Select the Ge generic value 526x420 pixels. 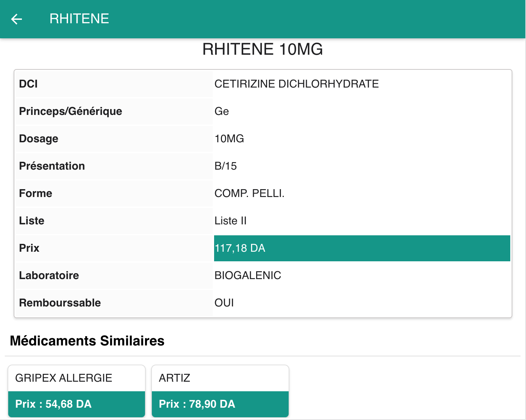coord(222,111)
